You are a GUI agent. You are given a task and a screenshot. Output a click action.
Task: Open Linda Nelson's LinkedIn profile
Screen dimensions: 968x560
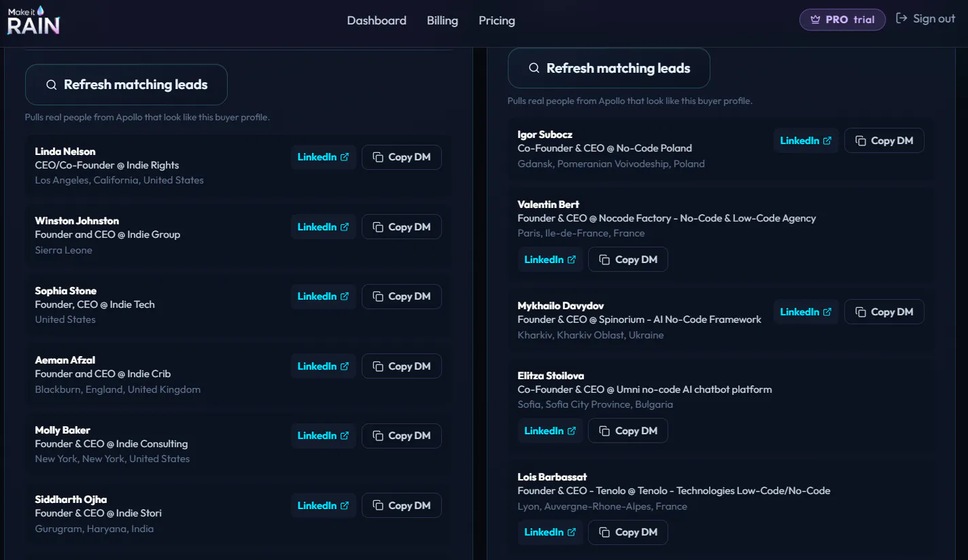tap(324, 157)
